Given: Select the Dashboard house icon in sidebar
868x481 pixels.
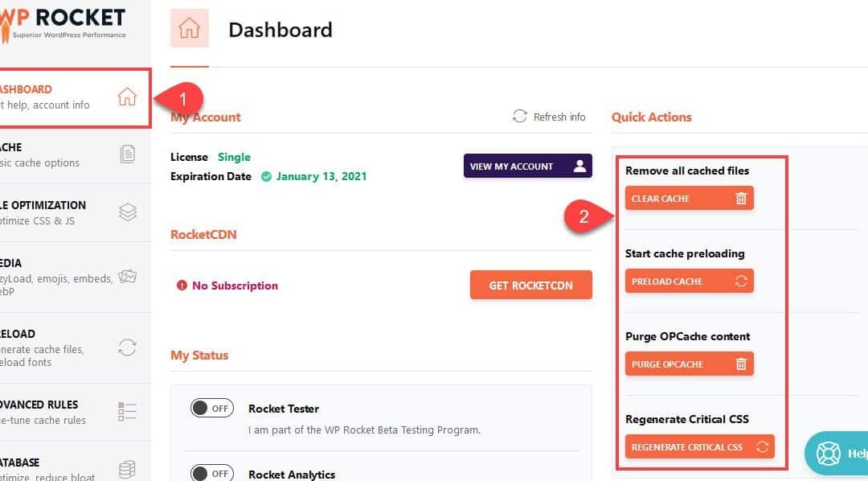Looking at the screenshot, I should tap(127, 97).
